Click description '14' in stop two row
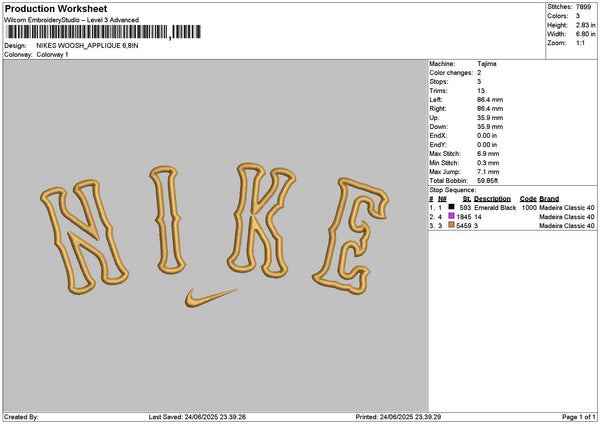The image size is (600, 424). tap(478, 217)
